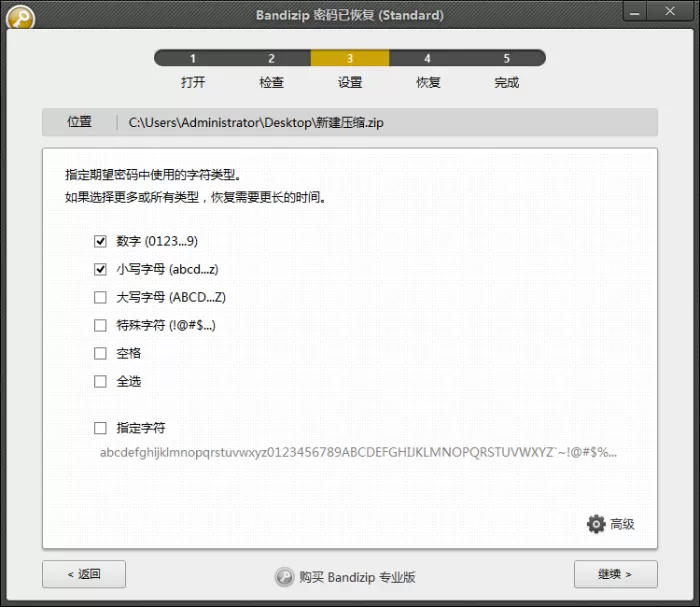Enable the 大写字母 (ABCD...Z) checkbox
700x607 pixels.
click(x=100, y=297)
